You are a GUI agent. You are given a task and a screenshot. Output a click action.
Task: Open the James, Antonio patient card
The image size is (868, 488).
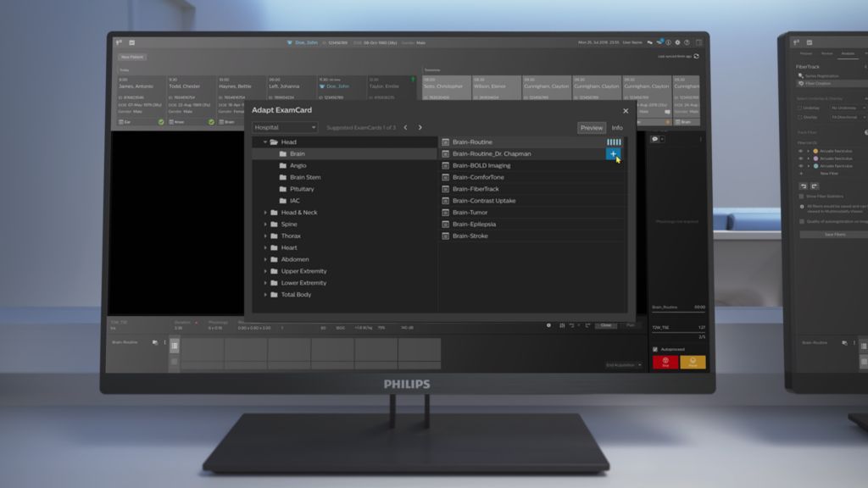[x=142, y=101]
